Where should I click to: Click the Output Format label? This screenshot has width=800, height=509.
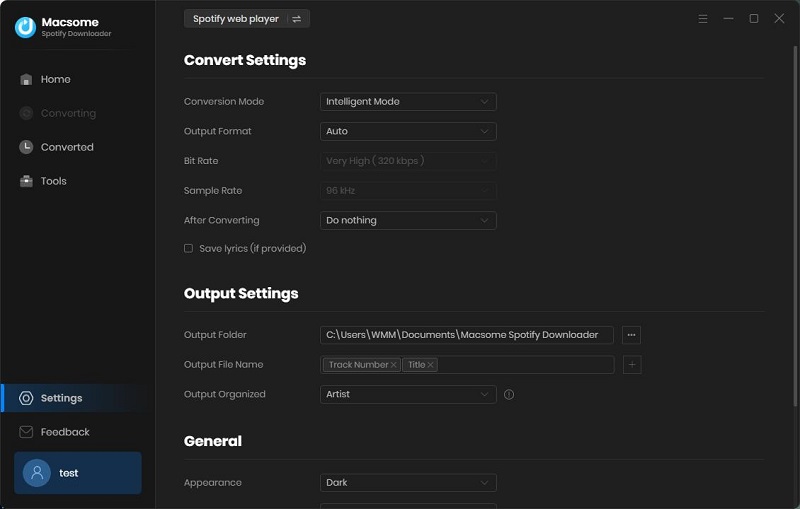coord(217,131)
